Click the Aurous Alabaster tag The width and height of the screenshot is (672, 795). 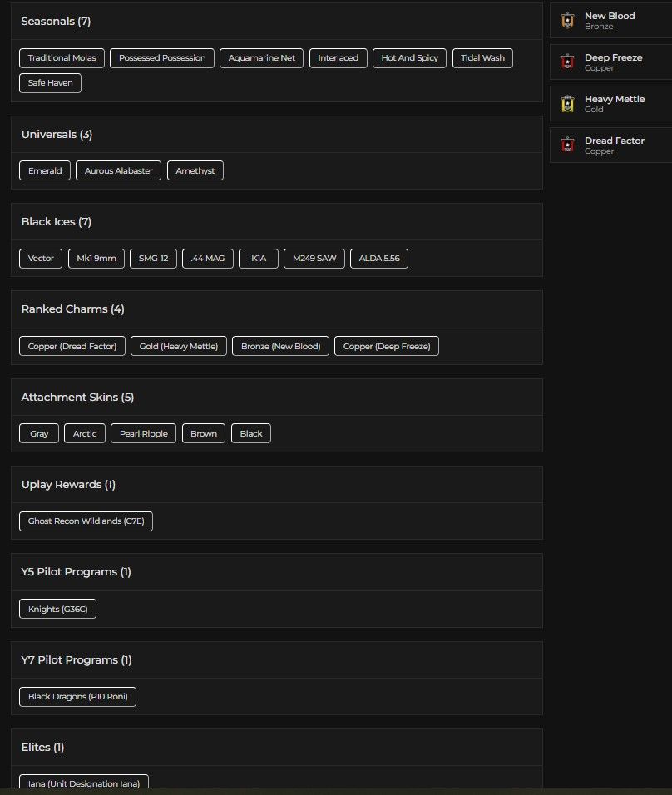tap(119, 170)
